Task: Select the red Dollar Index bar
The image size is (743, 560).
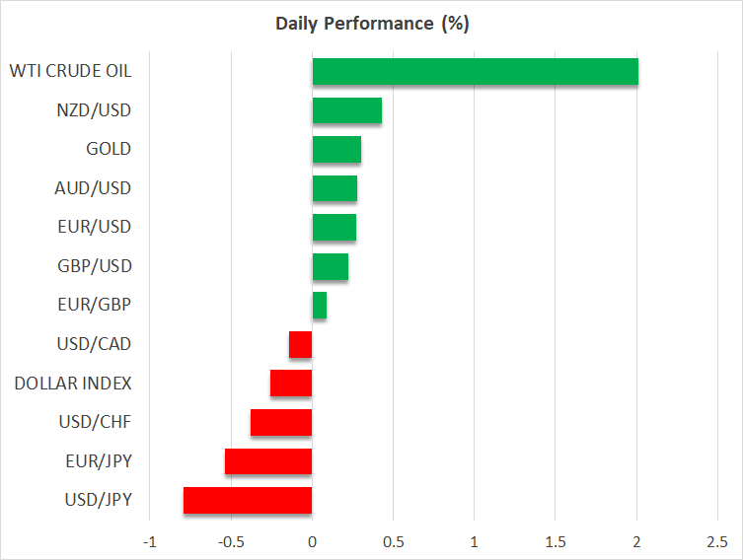Action: [291, 384]
